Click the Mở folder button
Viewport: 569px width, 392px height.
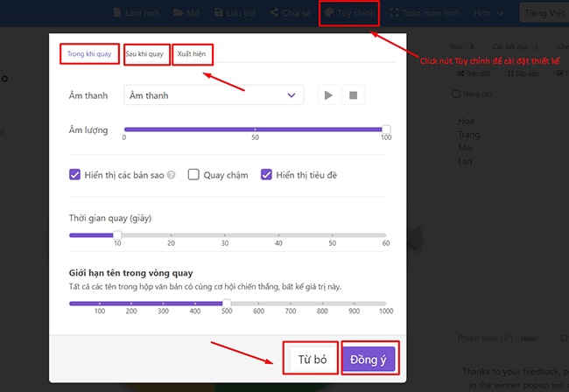(x=188, y=13)
